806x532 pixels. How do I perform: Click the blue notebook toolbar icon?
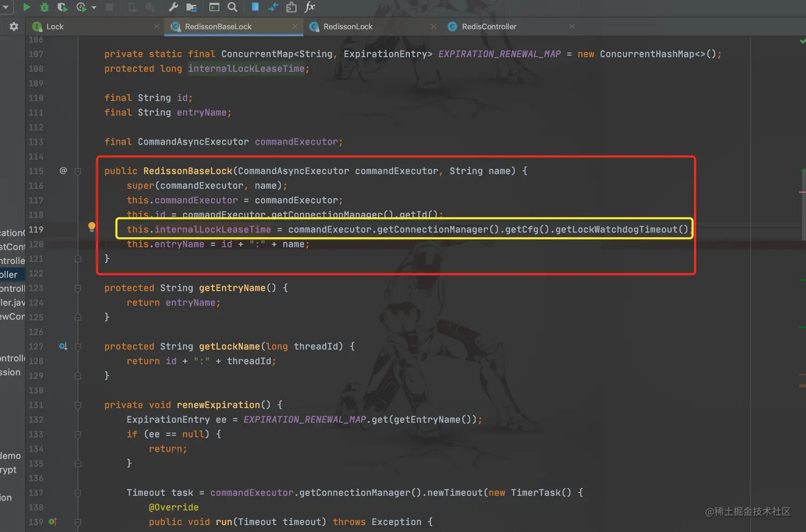tap(255, 7)
